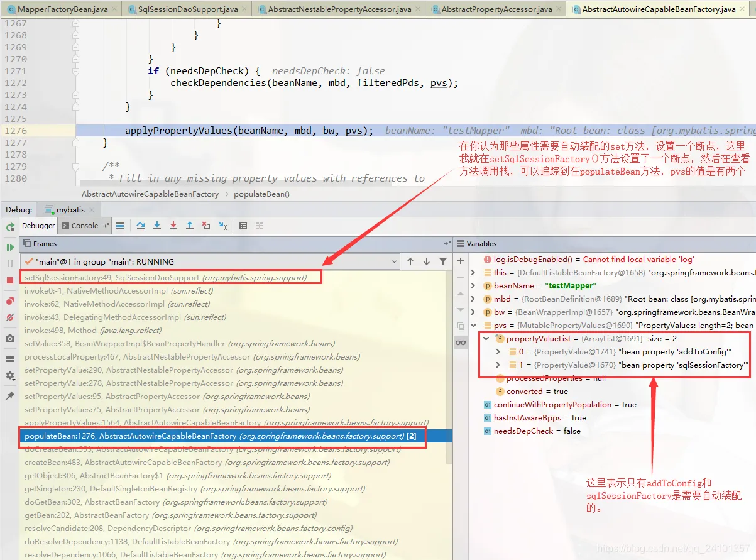Click AbstractAutowireCapableBeanFactory breadcrumb
The image size is (756, 560).
[150, 194]
